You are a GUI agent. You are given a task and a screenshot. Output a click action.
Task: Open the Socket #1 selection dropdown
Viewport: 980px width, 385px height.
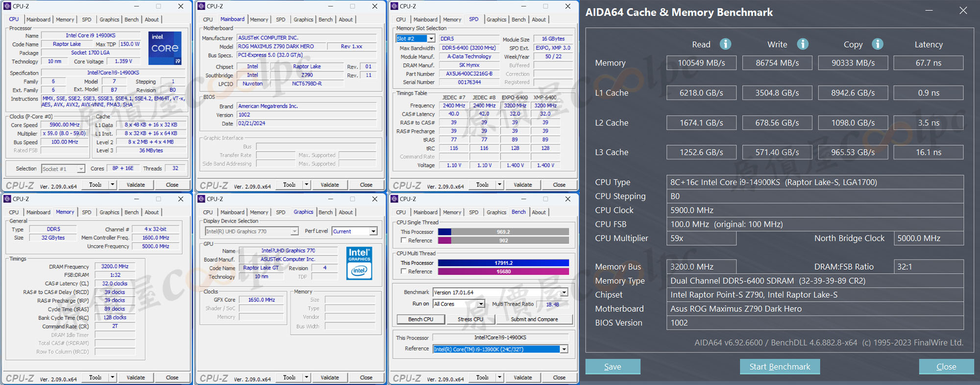[x=81, y=169]
